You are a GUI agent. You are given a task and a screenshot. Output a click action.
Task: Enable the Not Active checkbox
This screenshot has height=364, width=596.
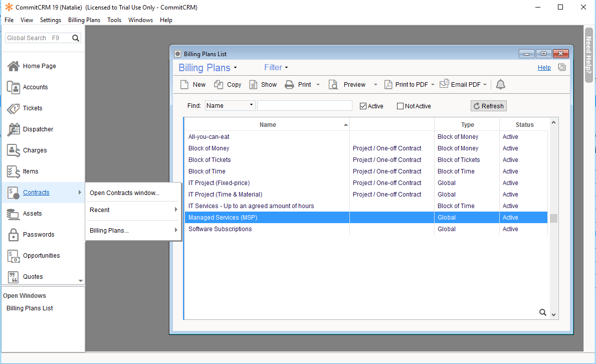(x=400, y=106)
